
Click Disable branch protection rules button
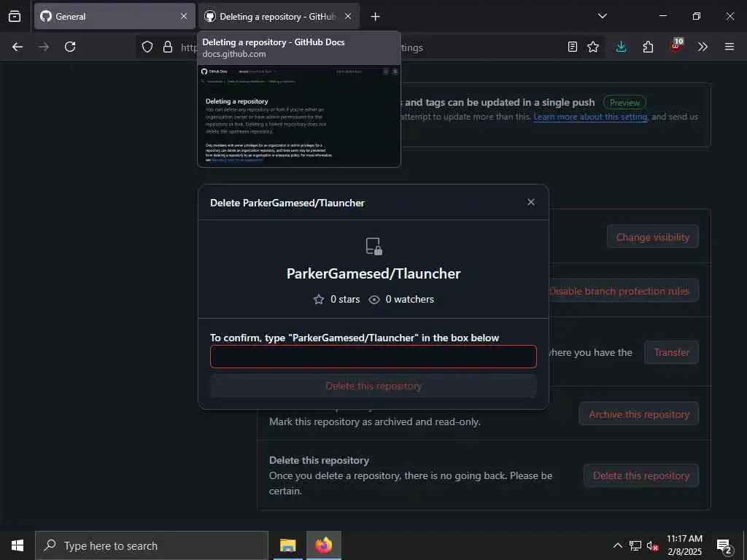coord(623,291)
